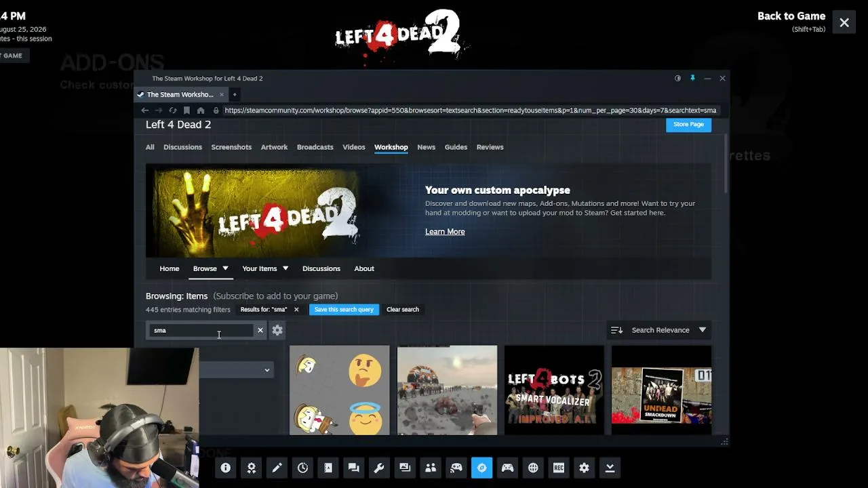Bookmark the current workshop page
The image size is (868, 488).
(x=186, y=110)
